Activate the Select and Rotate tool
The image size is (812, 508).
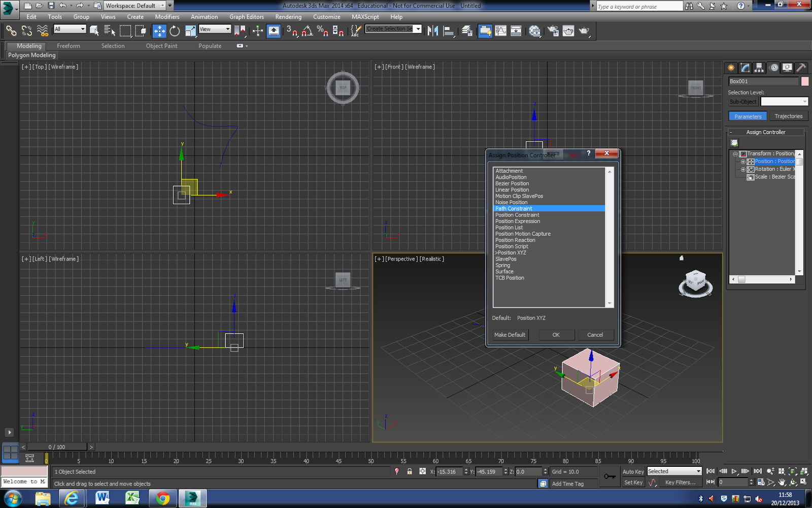174,31
